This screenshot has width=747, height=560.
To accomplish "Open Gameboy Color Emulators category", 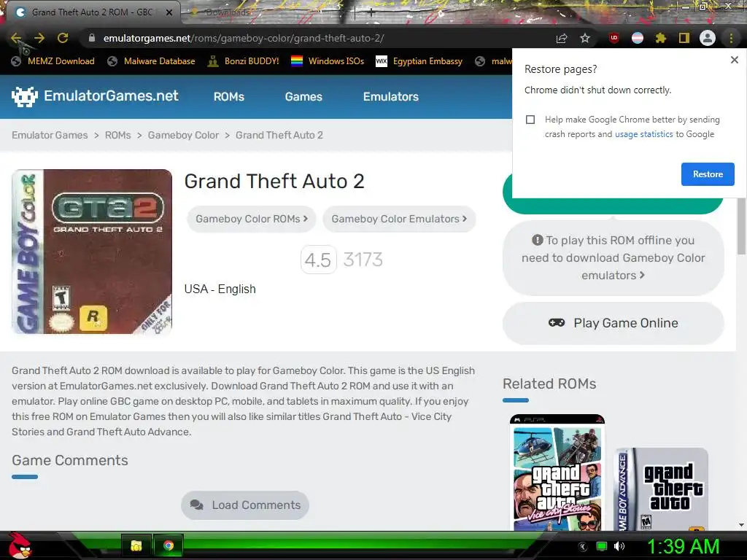I will tap(399, 219).
